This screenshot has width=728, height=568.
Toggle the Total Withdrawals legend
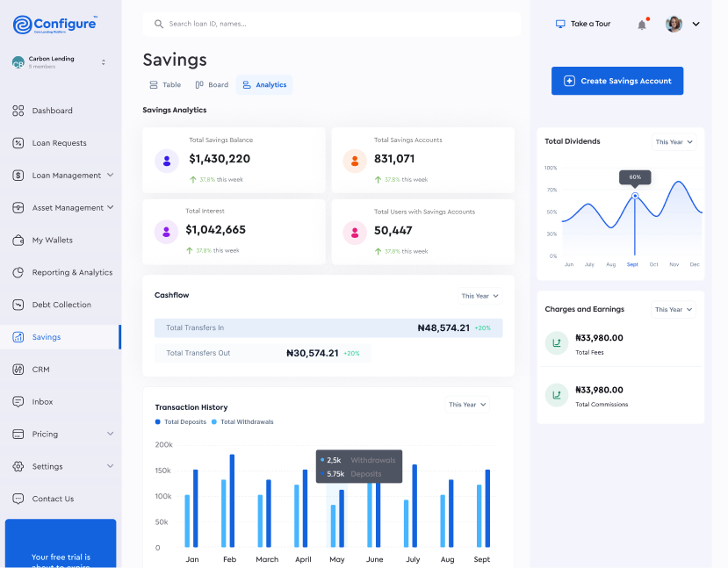tap(242, 422)
